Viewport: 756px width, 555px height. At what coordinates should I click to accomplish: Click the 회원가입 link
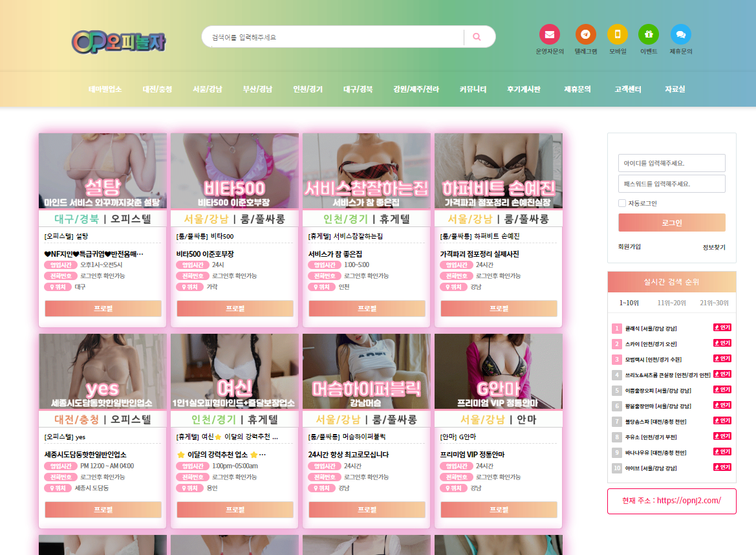pos(629,246)
